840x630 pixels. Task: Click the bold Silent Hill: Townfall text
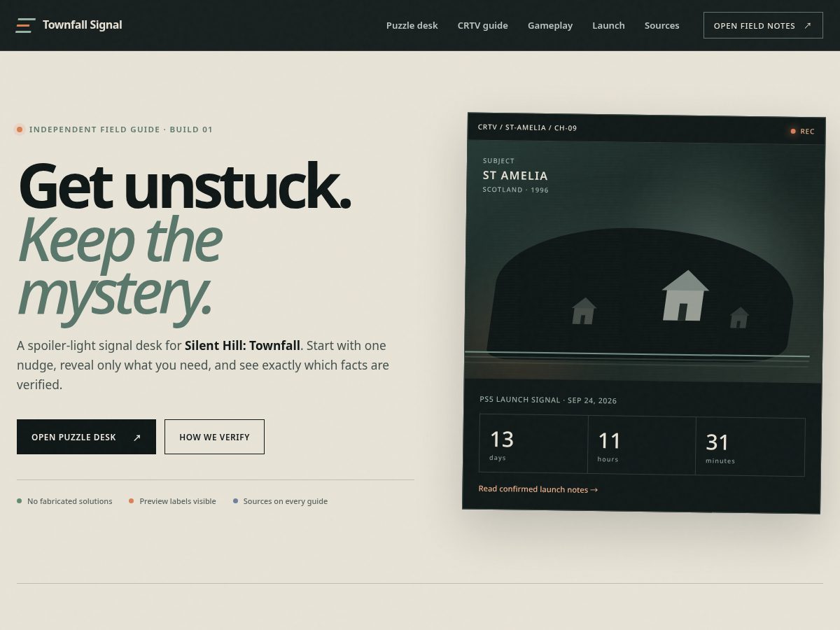point(242,345)
